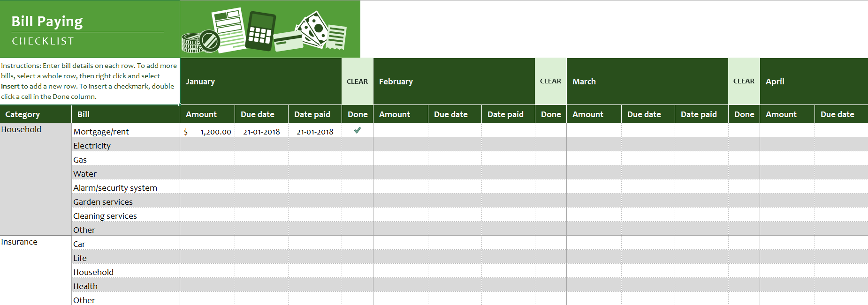
Task: Click the calculator icon in the header banner
Action: tap(260, 31)
